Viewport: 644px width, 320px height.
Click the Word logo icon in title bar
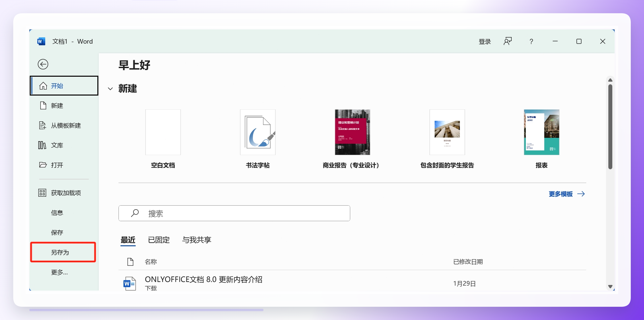(x=41, y=41)
